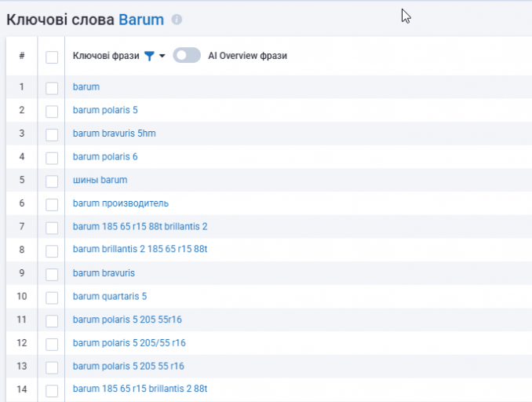Click row number 14

(x=22, y=389)
